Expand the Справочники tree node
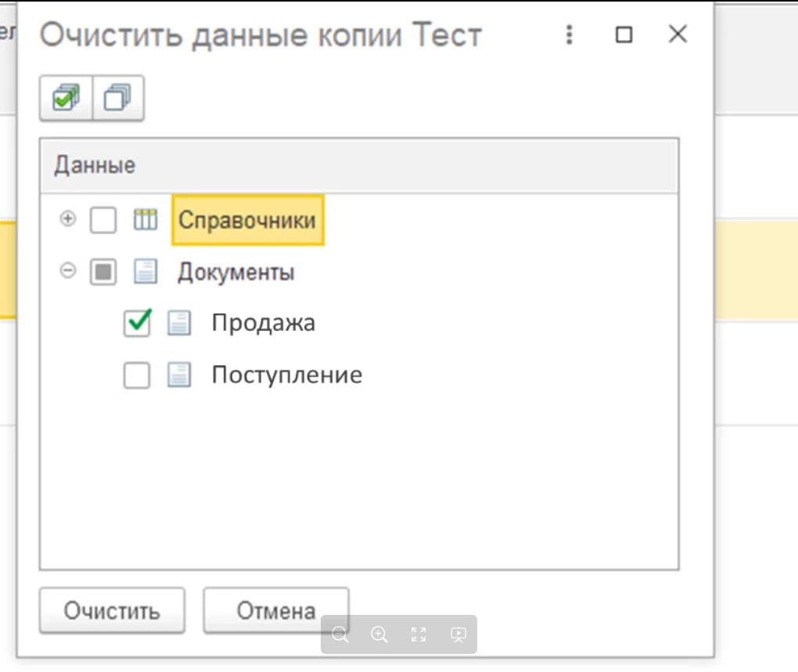 click(69, 220)
